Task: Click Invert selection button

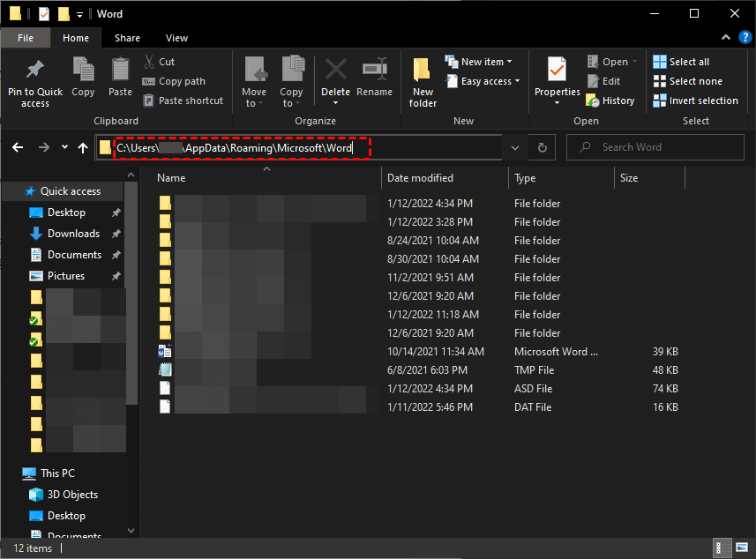Action: (x=695, y=101)
